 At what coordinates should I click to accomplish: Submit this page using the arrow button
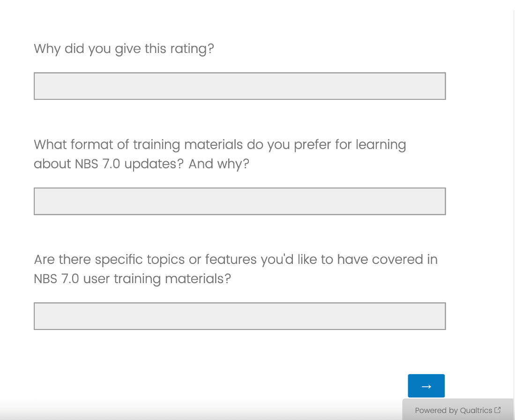pos(426,386)
